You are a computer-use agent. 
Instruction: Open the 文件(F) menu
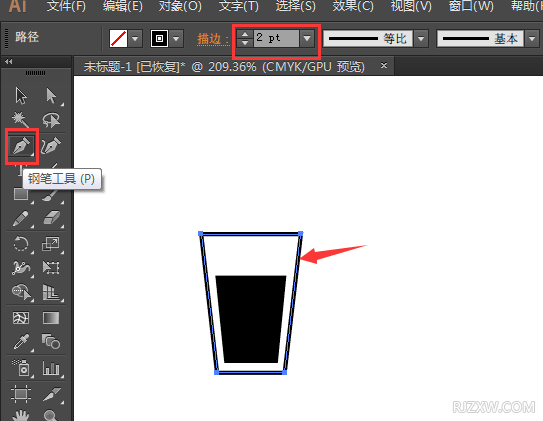tap(66, 6)
